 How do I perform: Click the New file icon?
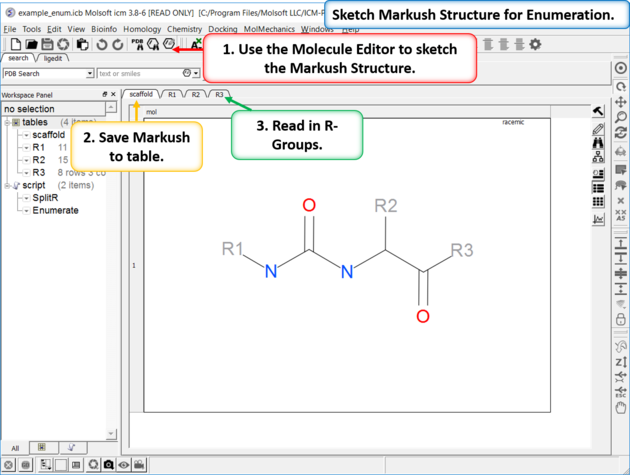point(12,45)
